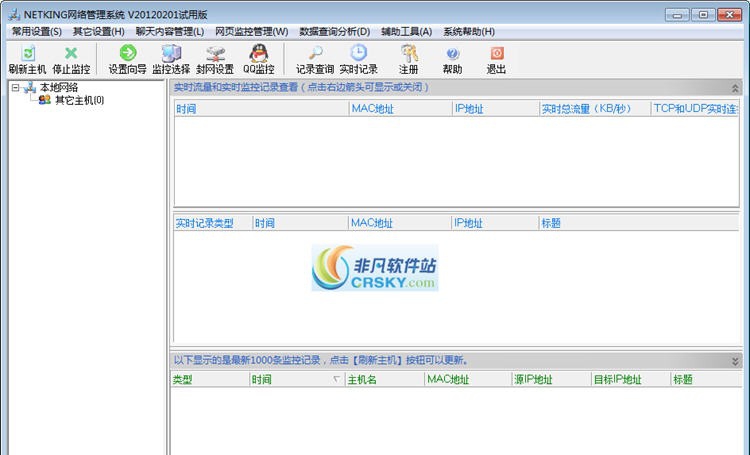750x455 pixels.
Task: Sort bottom table by 时间 column
Action: [297, 379]
